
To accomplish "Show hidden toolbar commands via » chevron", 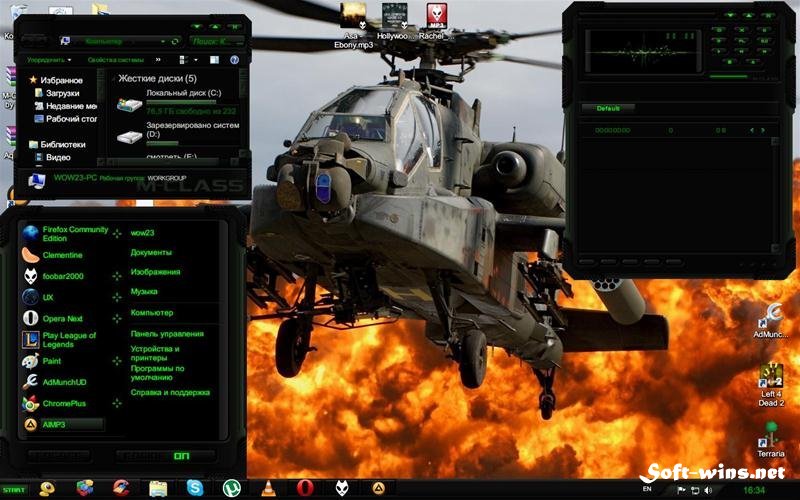I will 158,60.
